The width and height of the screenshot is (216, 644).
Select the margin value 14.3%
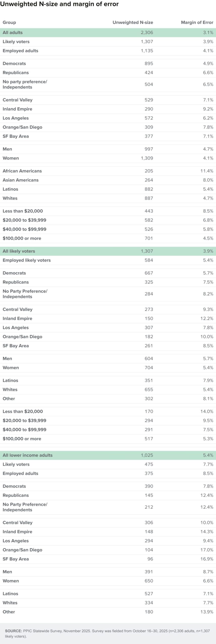pos(207,532)
